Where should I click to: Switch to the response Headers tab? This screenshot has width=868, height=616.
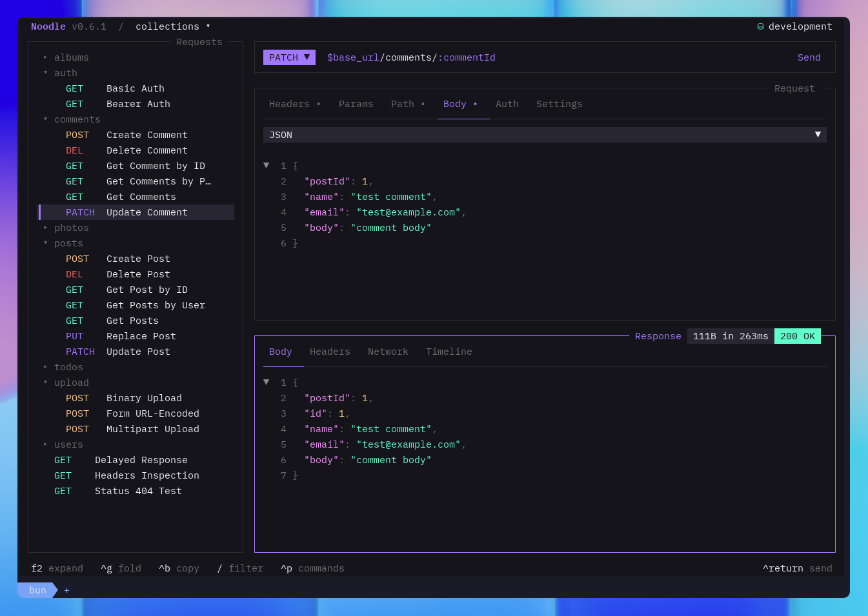pos(330,352)
